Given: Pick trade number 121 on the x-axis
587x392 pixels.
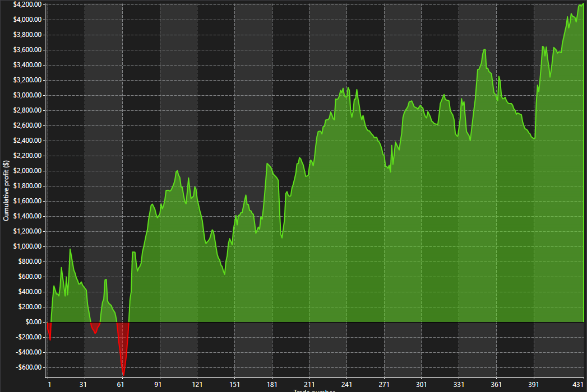Looking at the screenshot, I should (197, 385).
